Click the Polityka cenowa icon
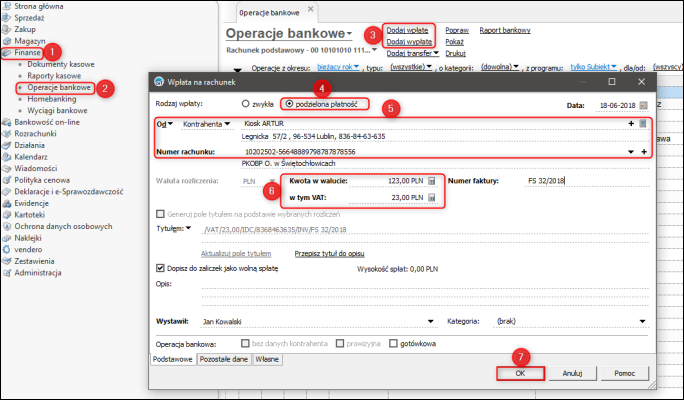The width and height of the screenshot is (684, 400). [7, 180]
